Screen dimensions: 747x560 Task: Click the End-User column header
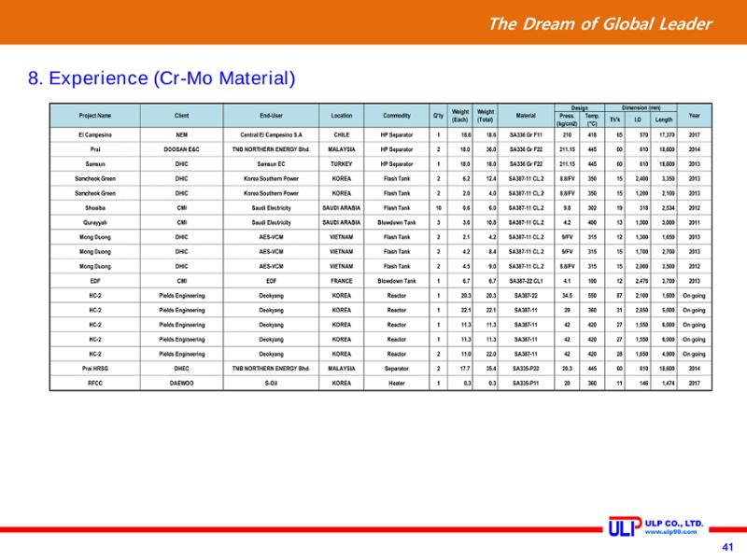271,116
